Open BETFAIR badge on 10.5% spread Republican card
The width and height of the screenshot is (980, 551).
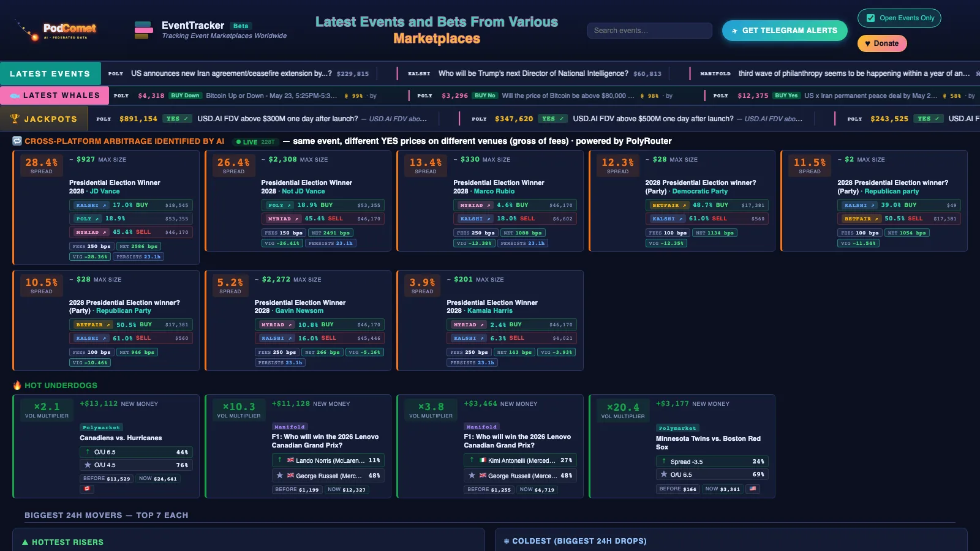[92, 325]
